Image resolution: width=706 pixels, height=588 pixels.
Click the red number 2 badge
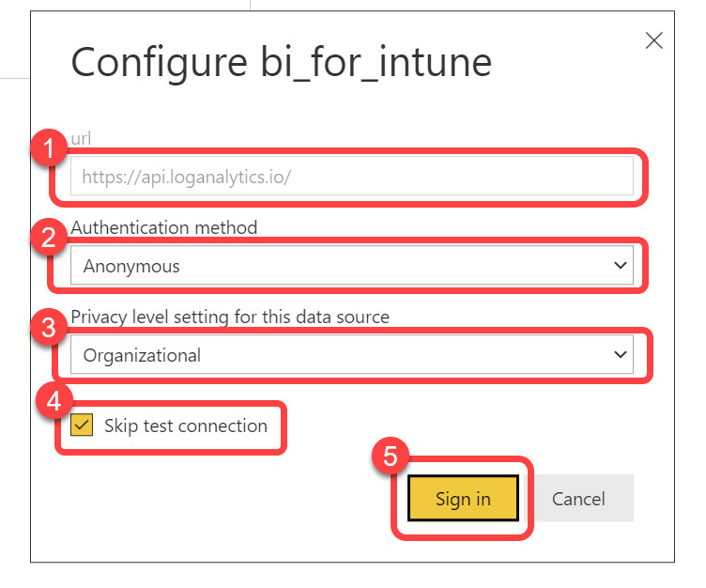[x=48, y=240]
